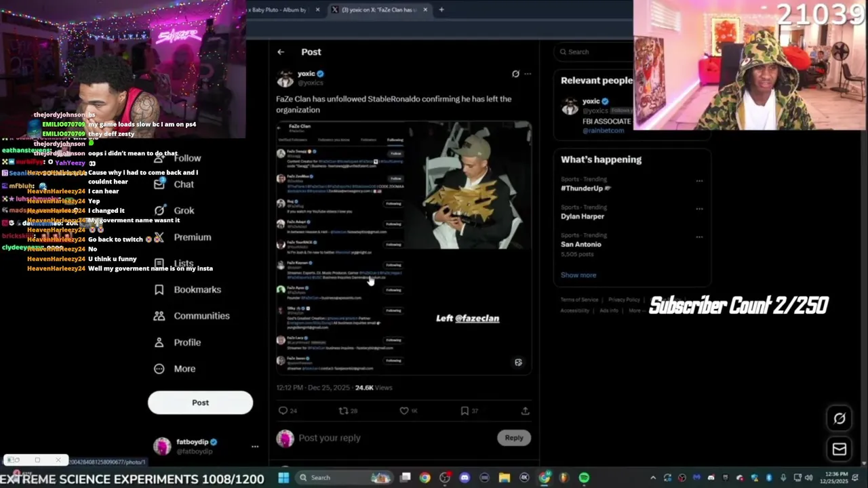Close the yoxic on X browser tab

click(425, 9)
